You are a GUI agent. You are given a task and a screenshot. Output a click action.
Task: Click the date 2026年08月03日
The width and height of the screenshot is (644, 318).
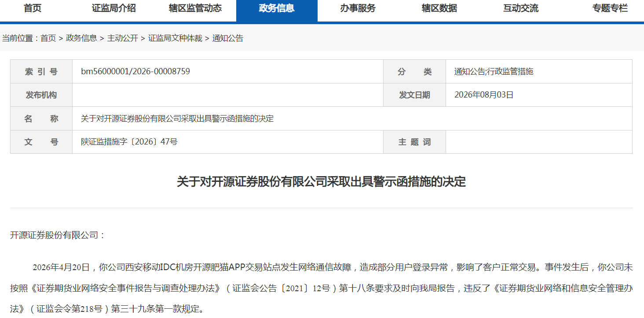484,95
